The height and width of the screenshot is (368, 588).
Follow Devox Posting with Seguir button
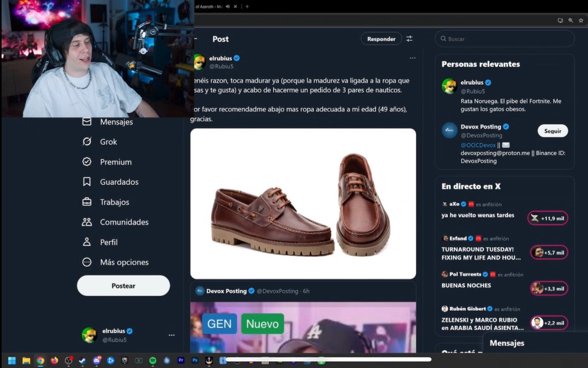(x=553, y=131)
